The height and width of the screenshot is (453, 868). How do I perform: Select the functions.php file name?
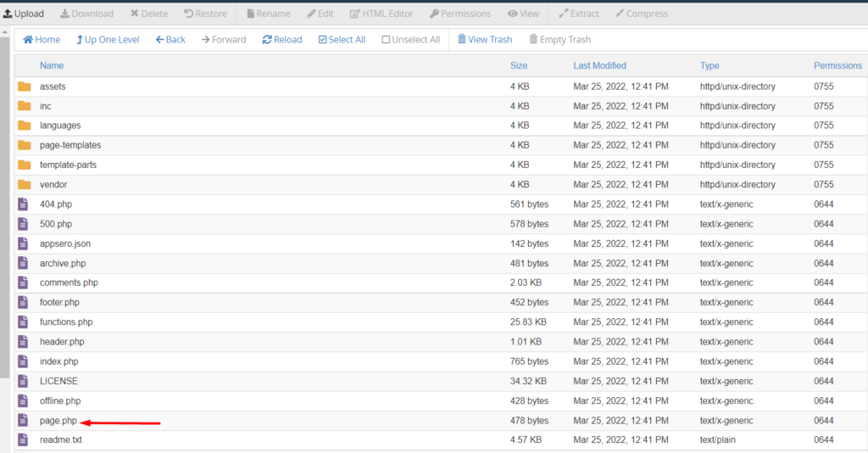[66, 322]
